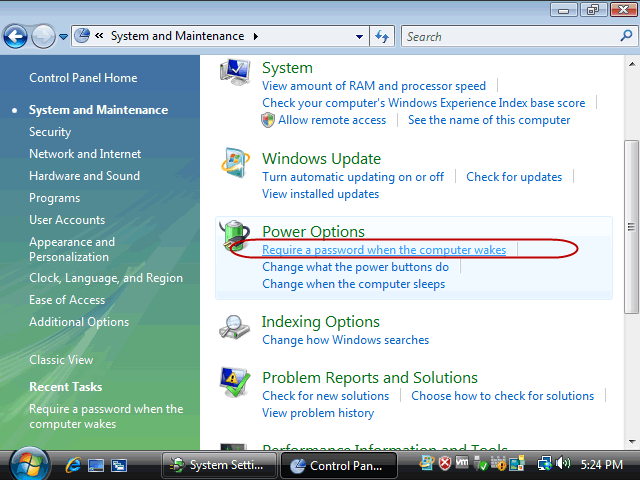Click Switch between windows quick launch icon

119,465
